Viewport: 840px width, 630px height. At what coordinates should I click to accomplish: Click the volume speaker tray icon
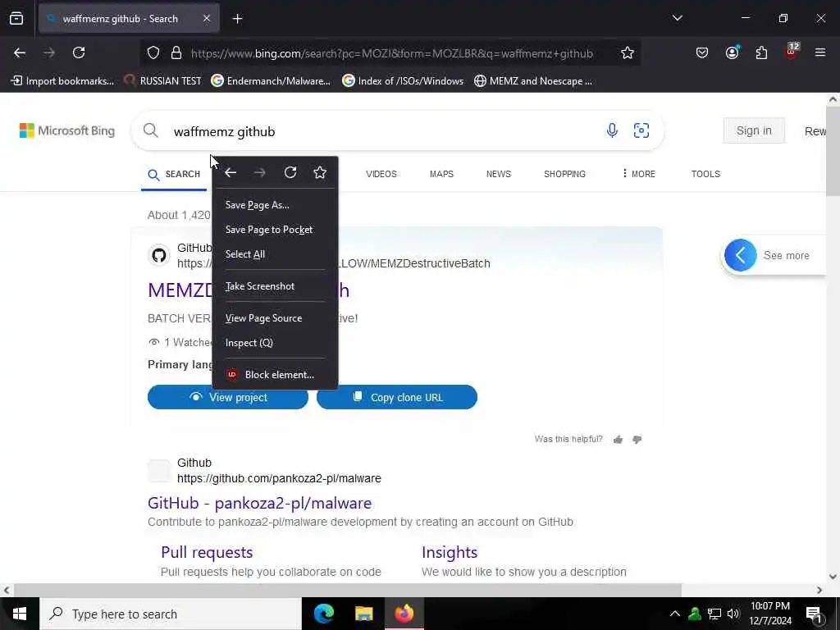(x=733, y=614)
